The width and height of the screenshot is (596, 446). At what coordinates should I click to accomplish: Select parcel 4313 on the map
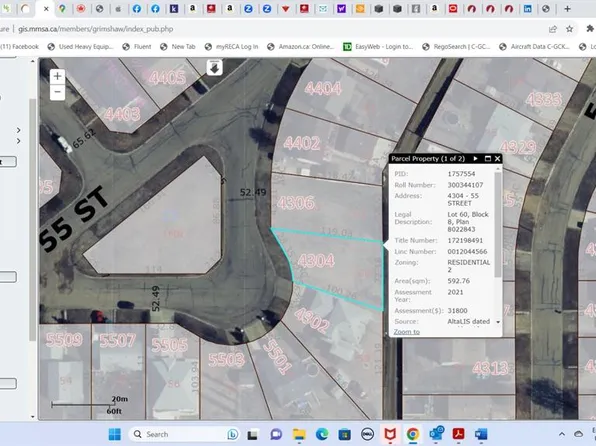[491, 368]
